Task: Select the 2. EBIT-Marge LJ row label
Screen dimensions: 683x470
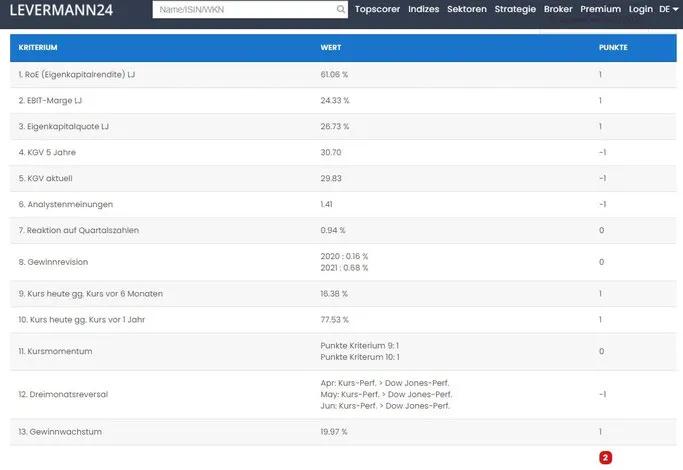Action: (50, 101)
